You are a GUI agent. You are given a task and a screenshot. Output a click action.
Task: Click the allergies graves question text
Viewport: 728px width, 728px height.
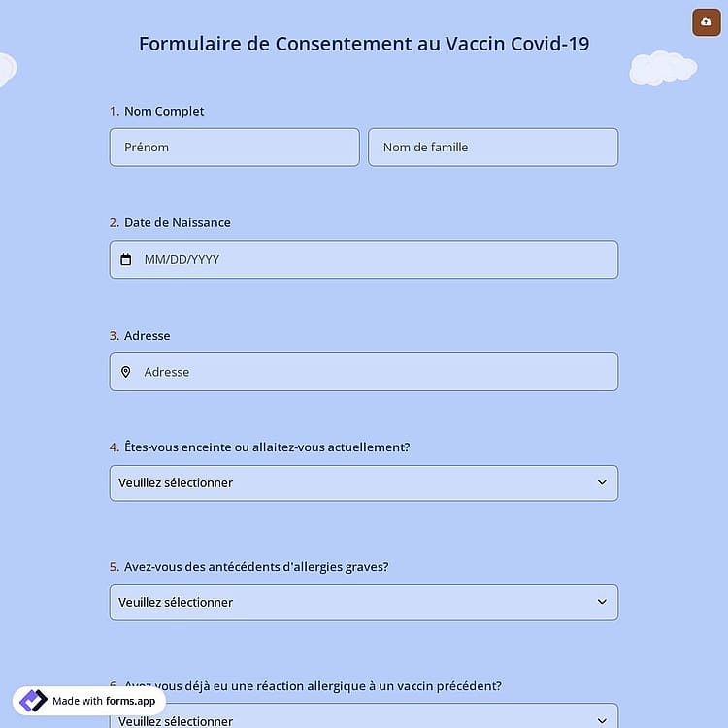tap(256, 567)
